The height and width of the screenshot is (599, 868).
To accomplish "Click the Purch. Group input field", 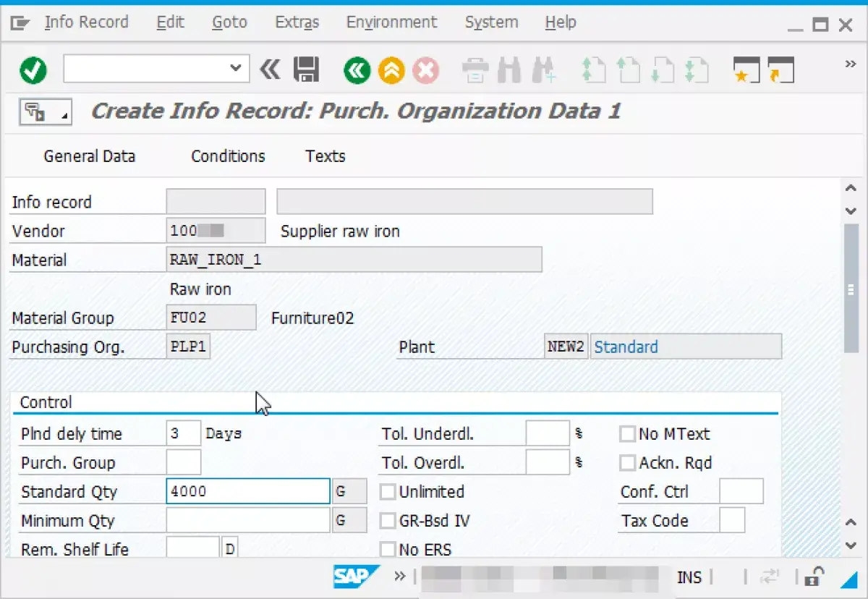I will 183,463.
